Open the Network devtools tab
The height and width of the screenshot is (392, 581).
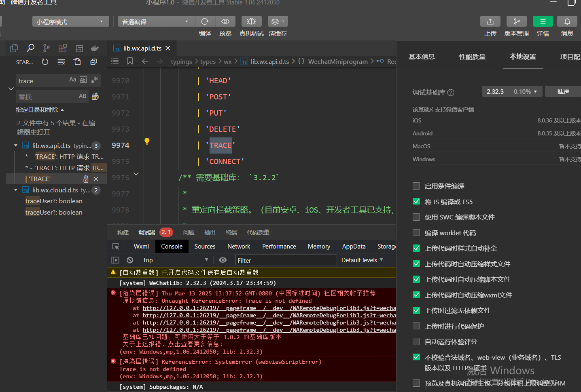[239, 247]
